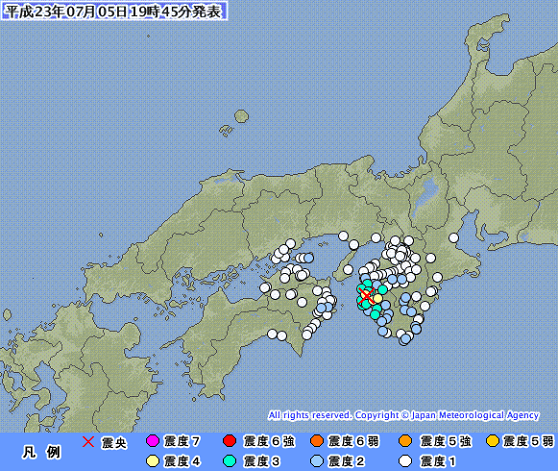Click the 震度4 legend text

pos(182,461)
